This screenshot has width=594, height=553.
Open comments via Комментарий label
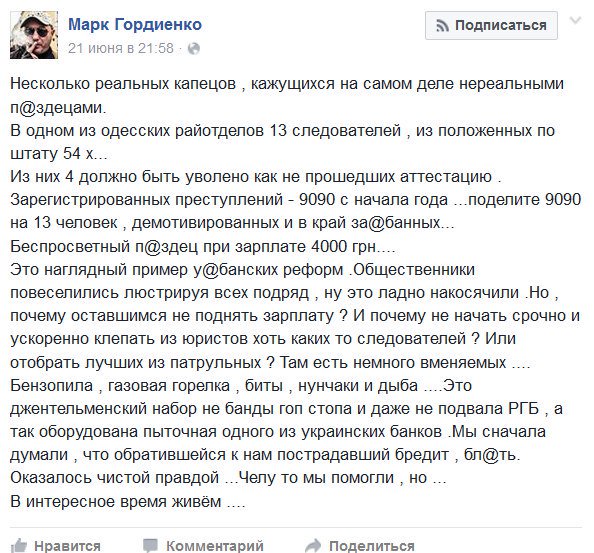pos(215,546)
